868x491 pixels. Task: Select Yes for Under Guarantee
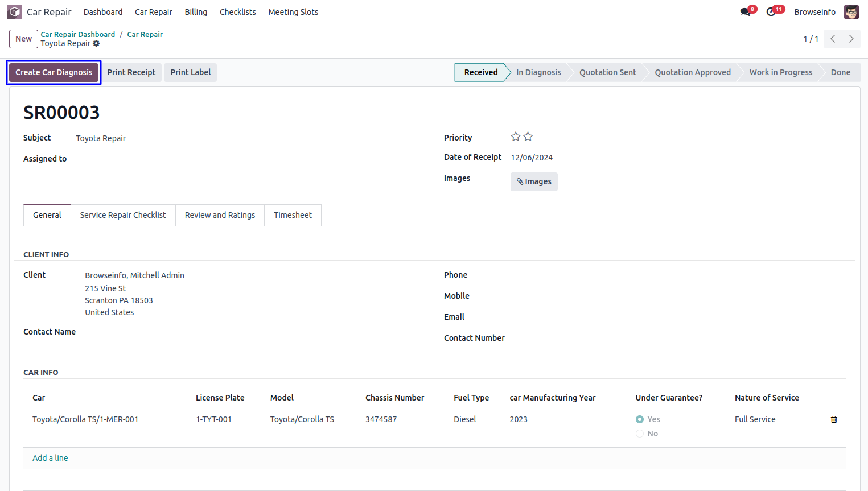640,419
